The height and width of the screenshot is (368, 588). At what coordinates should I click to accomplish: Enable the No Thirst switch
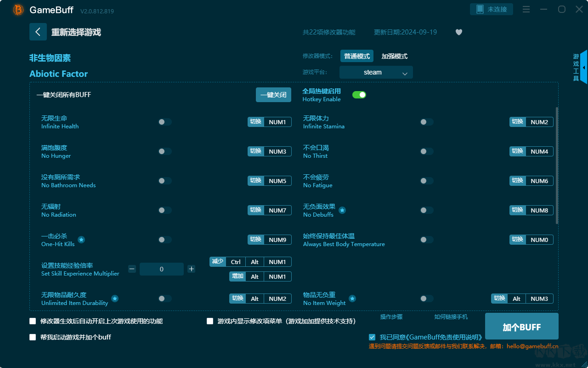point(427,151)
